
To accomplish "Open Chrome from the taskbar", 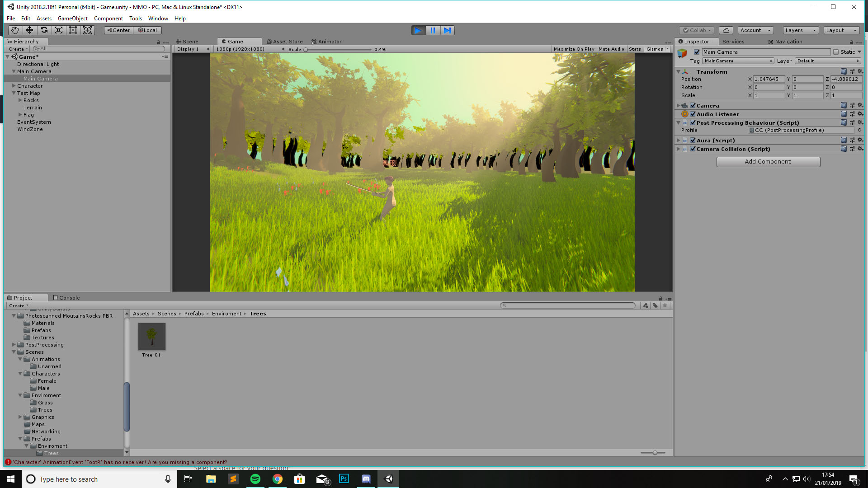I will [277, 479].
